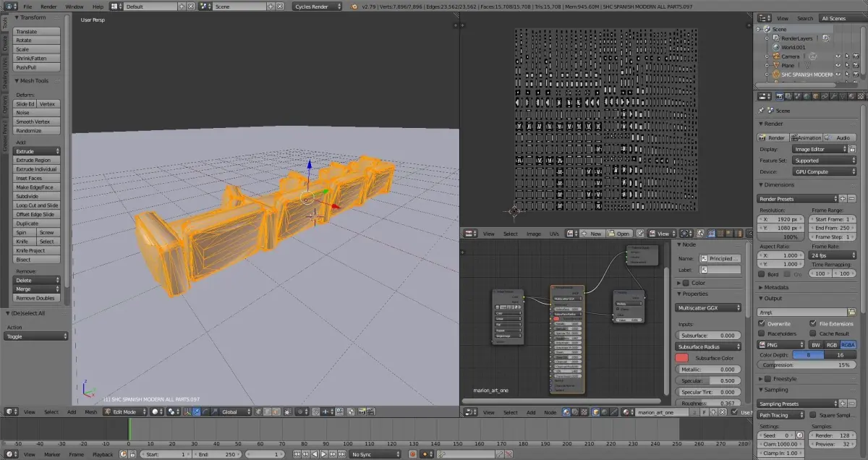
Task: Click the Subdivide button
Action: [38, 196]
